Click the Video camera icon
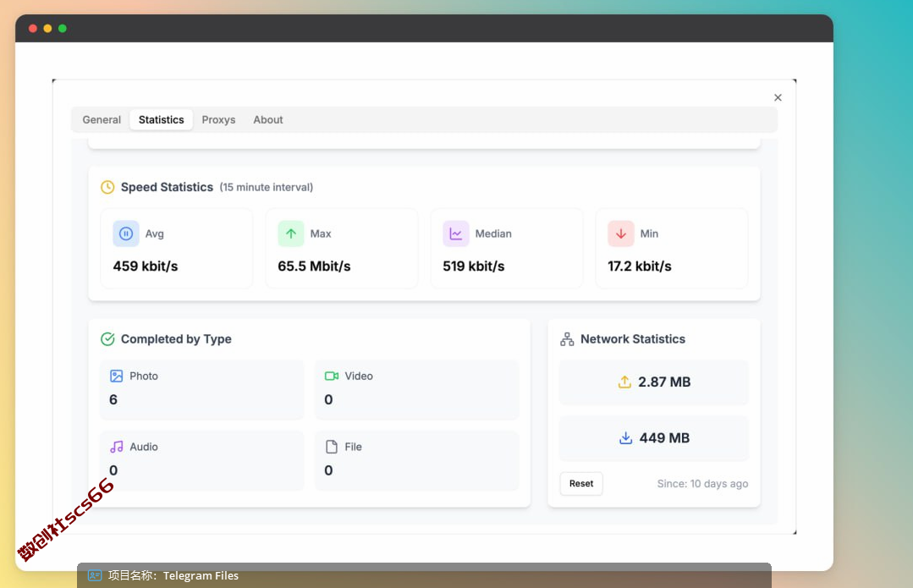Screen dimensions: 913x588 pos(332,376)
